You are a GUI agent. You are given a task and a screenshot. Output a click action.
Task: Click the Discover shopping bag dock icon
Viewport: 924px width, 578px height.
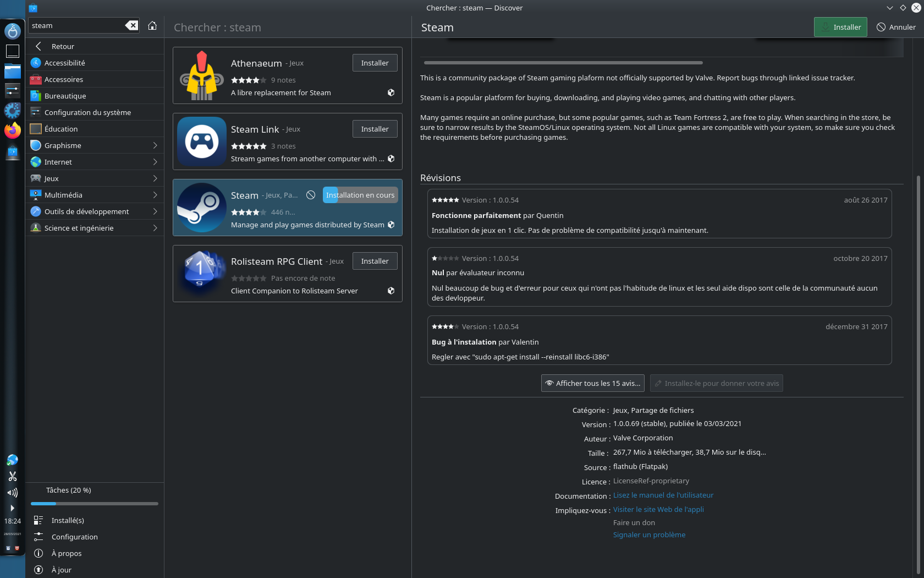tap(12, 151)
